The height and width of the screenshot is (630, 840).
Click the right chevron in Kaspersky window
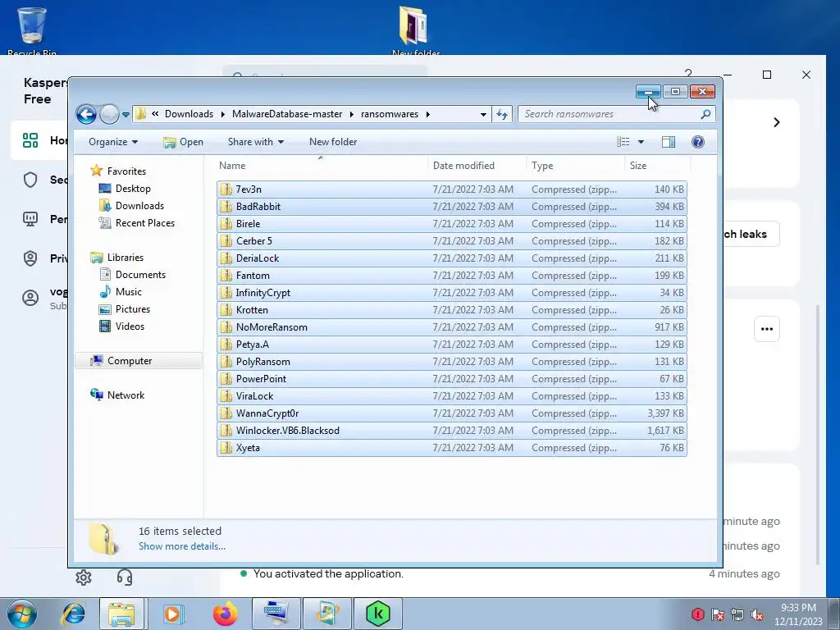[x=777, y=123]
